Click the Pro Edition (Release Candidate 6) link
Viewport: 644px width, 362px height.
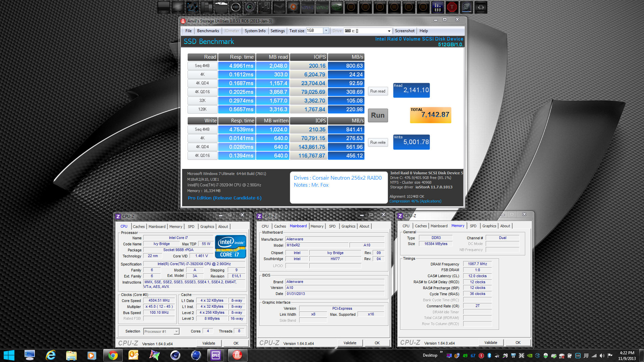point(224,198)
